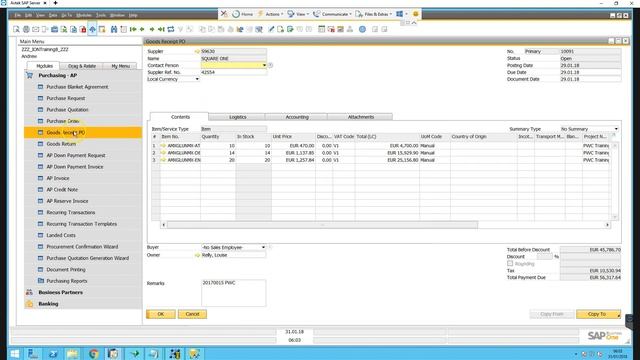Image resolution: width=640 pixels, height=360 pixels.
Task: Open item link arrow in row 3
Action: point(163,160)
